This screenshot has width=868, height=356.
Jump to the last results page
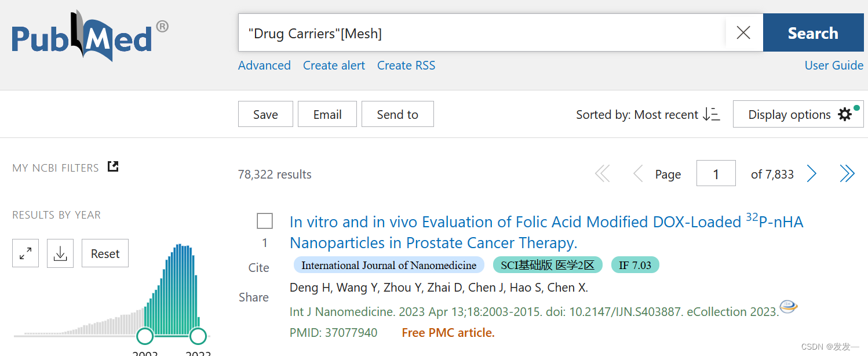(847, 173)
